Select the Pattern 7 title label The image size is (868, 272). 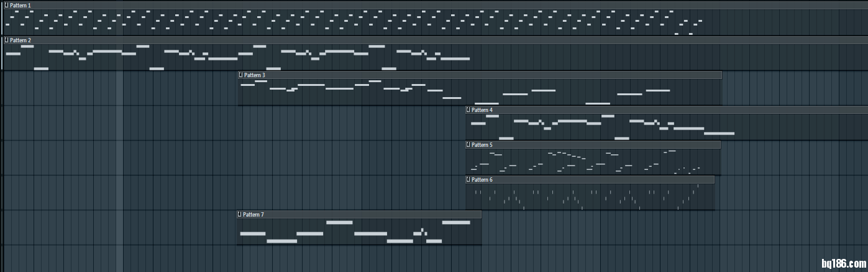(x=254, y=214)
